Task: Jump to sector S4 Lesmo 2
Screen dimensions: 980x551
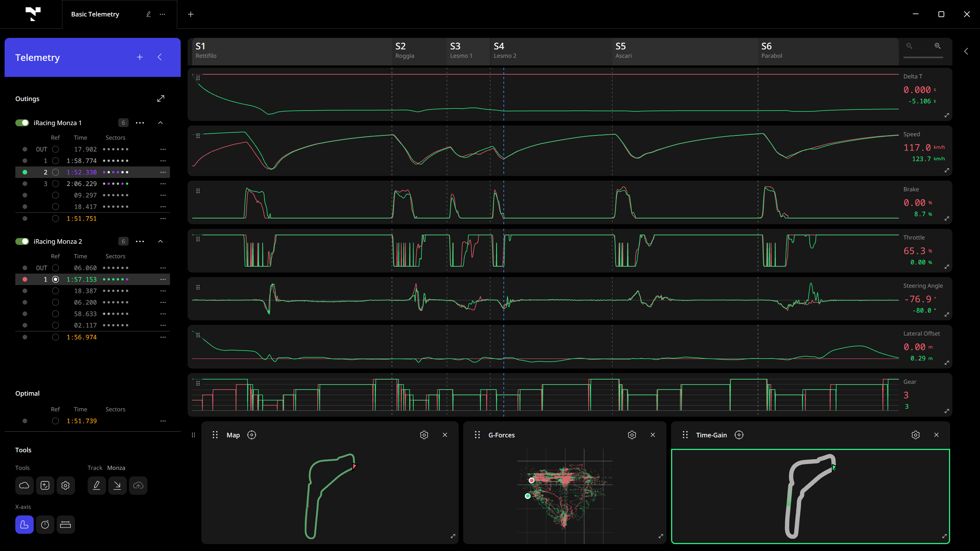Action: coord(550,51)
